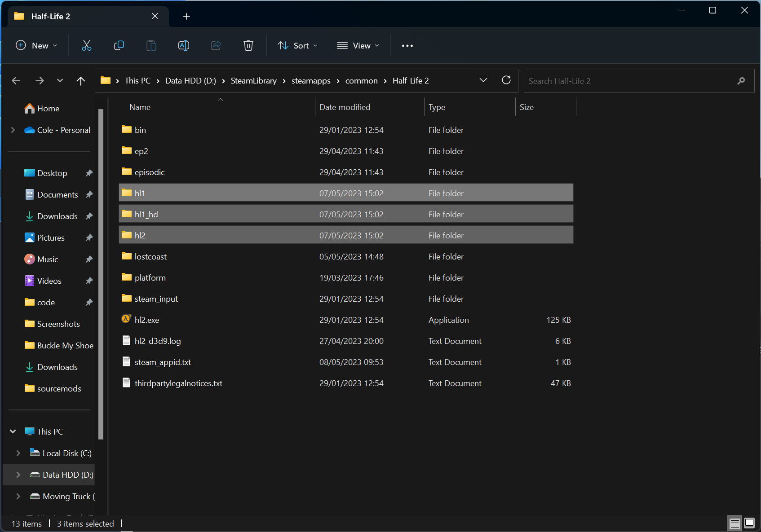Open the Sort dropdown
This screenshot has height=532, width=761.
[297, 46]
